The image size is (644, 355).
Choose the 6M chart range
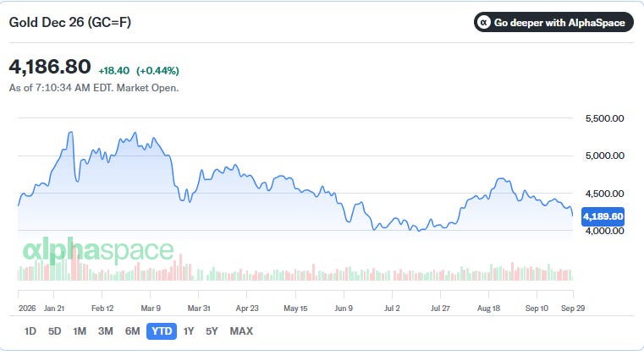tap(132, 331)
